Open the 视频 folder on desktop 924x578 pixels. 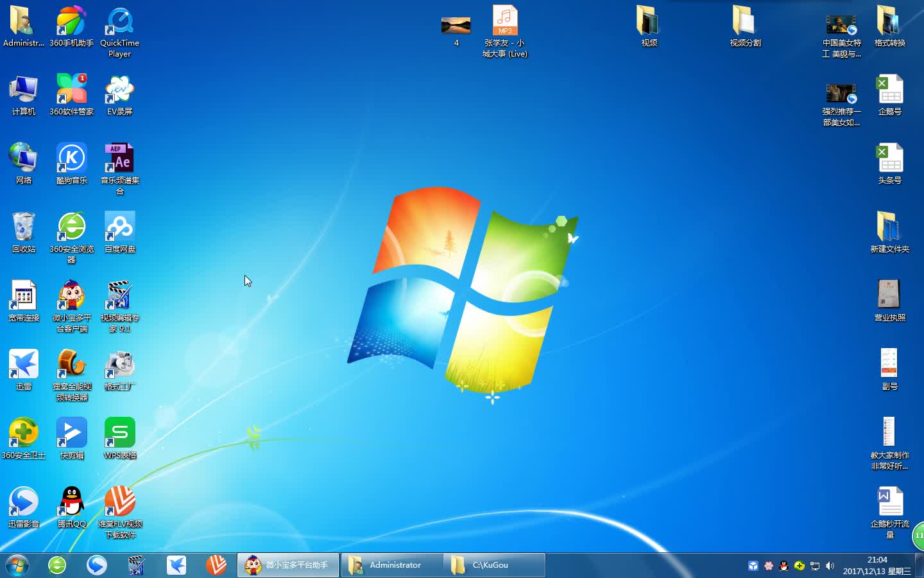coord(649,27)
